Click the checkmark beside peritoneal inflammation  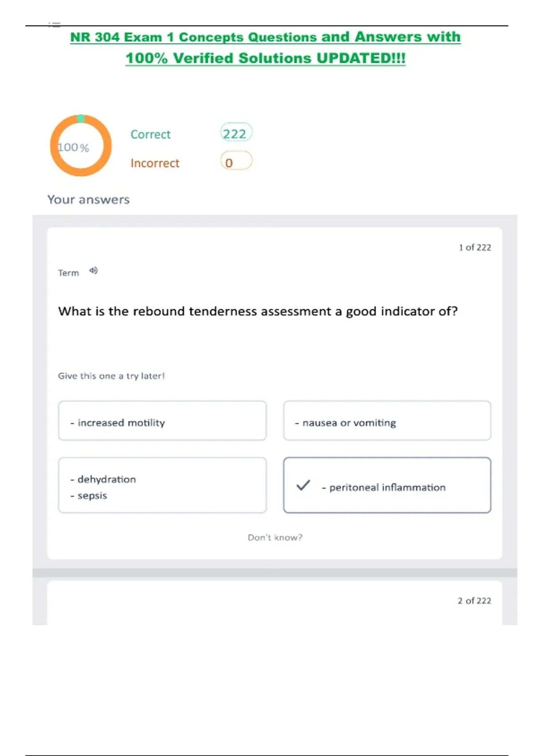(x=303, y=485)
